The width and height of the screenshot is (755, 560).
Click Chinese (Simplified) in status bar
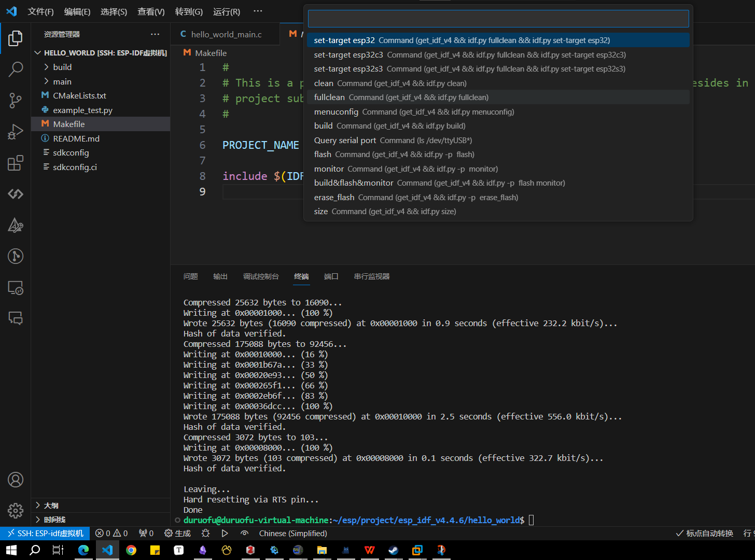(293, 533)
